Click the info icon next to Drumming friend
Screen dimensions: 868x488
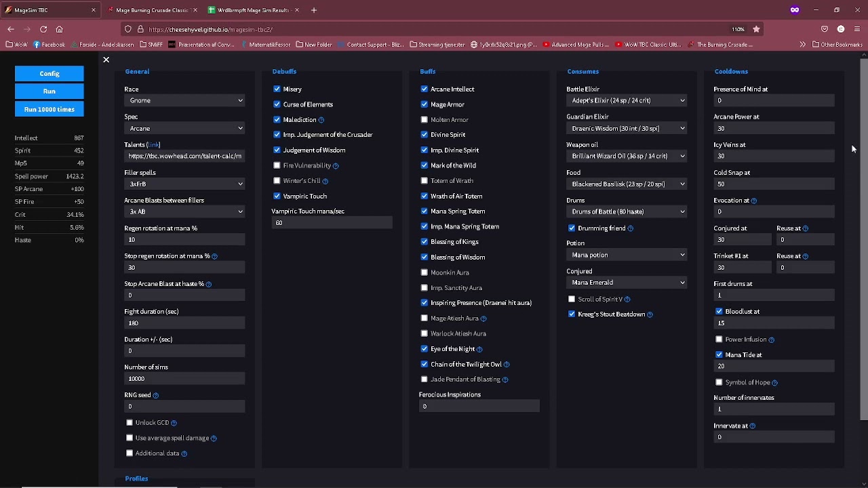(x=631, y=228)
